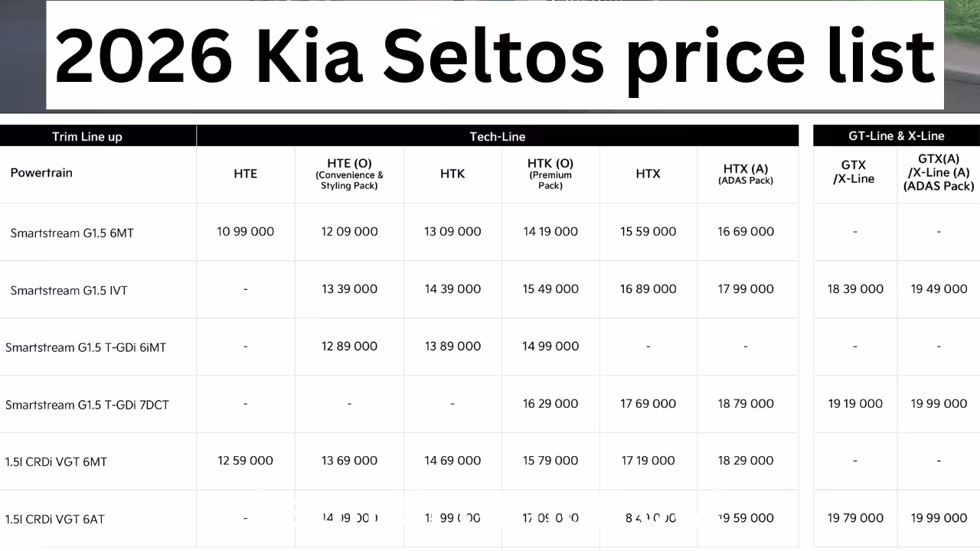
Task: Select the Smartstream G1.5 IVT row label
Action: pos(69,290)
